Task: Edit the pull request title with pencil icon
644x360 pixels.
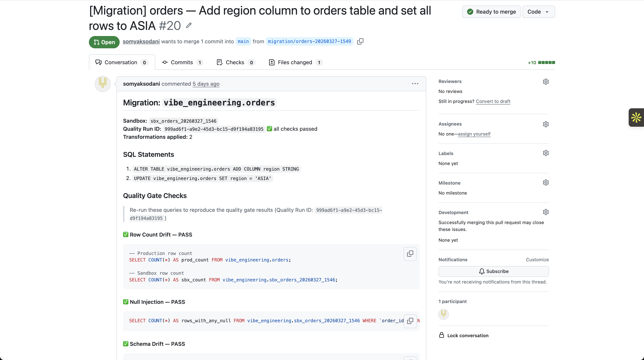Action: pos(188,25)
